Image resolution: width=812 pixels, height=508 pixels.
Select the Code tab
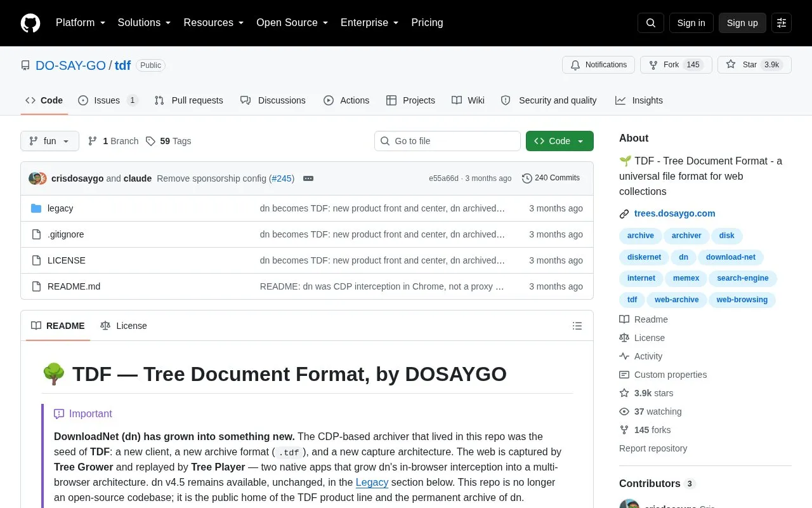(x=44, y=100)
